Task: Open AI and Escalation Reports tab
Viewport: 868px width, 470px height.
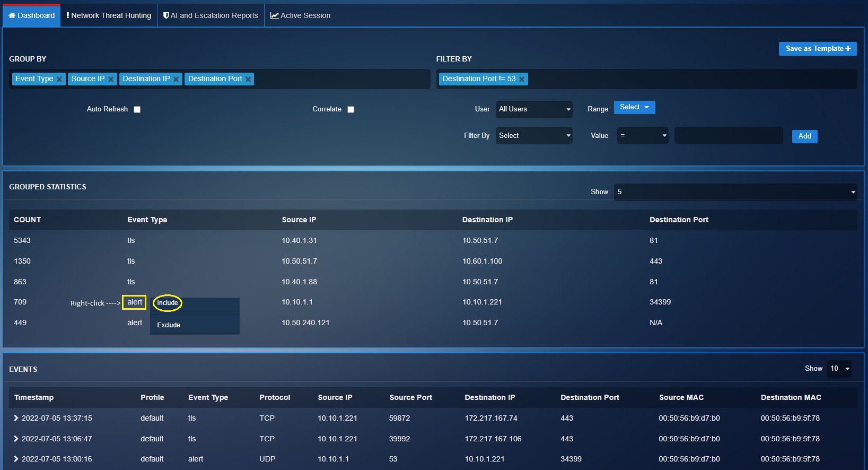Action: tap(211, 15)
